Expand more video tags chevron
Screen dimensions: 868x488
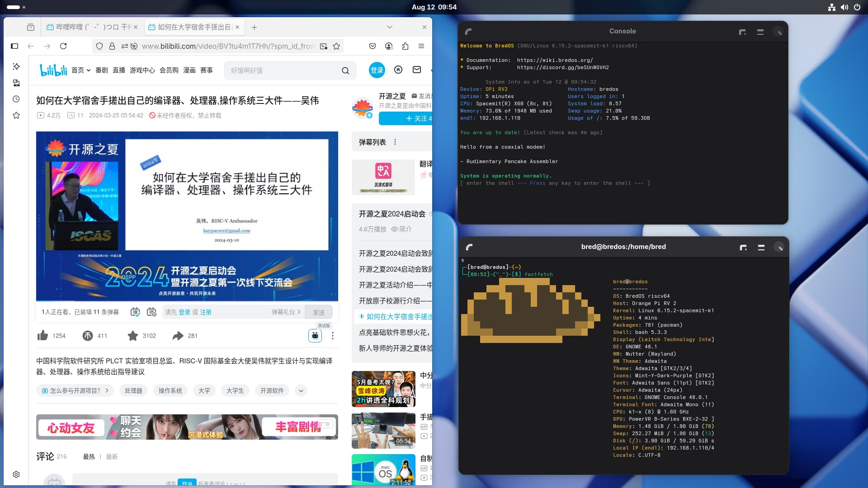click(301, 390)
